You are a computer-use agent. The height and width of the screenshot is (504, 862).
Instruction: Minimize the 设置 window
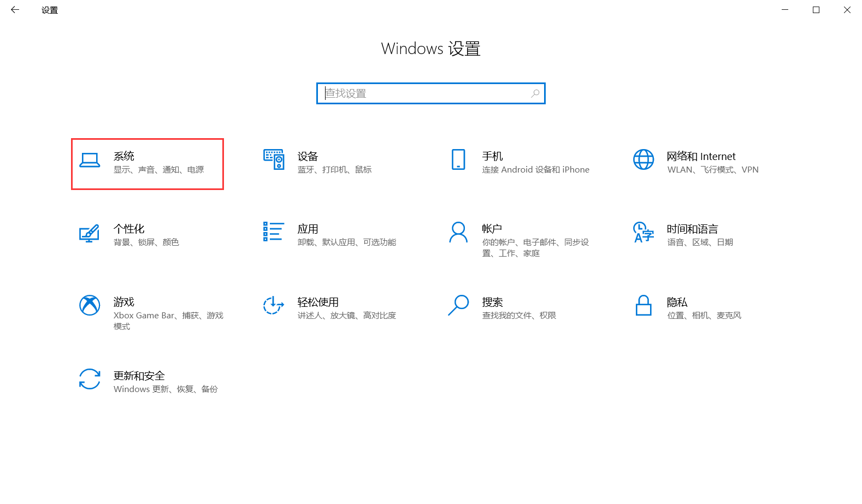[x=785, y=10]
